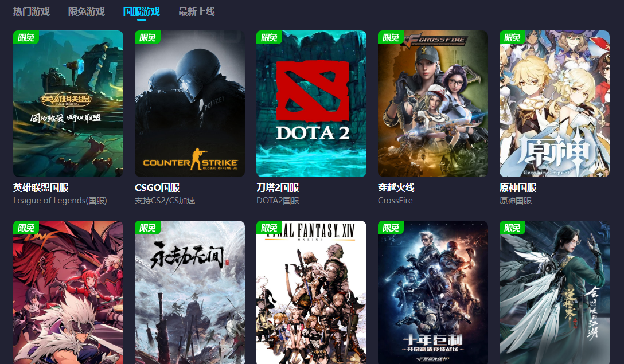
Task: Click the CSGO国服 title link
Action: tap(157, 188)
